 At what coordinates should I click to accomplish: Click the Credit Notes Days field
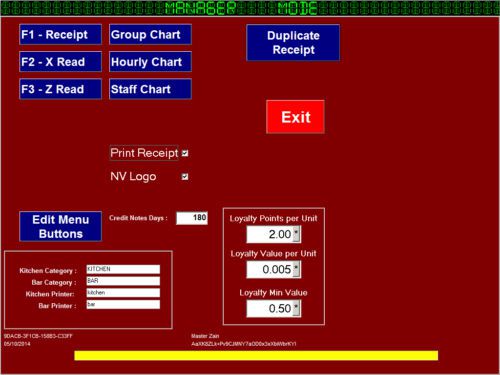coord(192,218)
